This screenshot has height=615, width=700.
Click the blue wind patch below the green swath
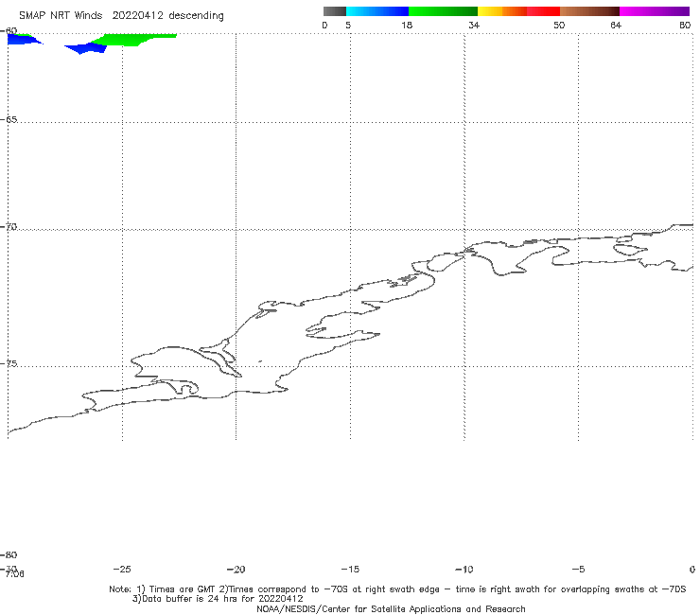[x=86, y=48]
